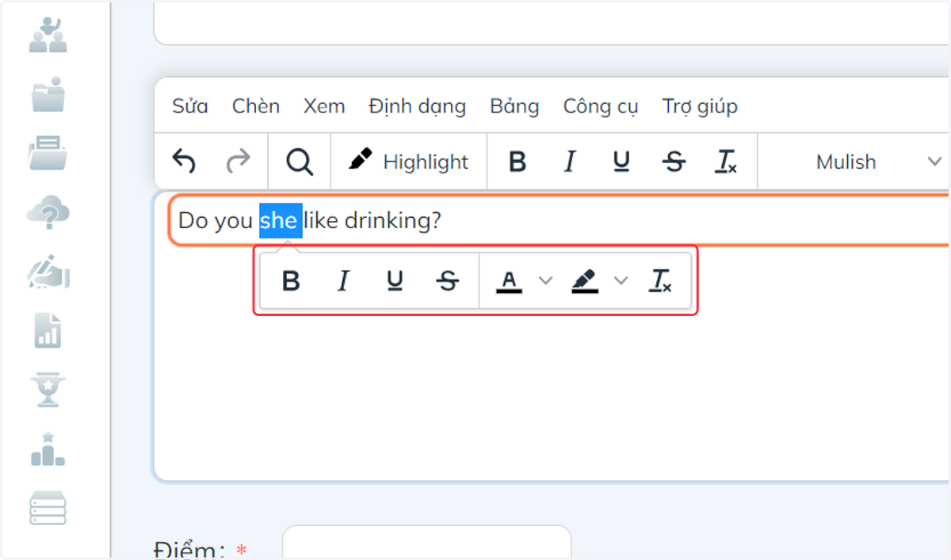Toggle Strikethrough in the main editor toolbar

(x=674, y=162)
